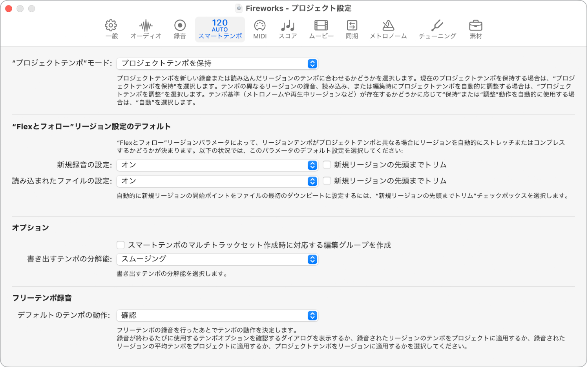Screen dimensions: 588x367
Task: Enable スマートテンポのマルチトラックセット編集グループ作成
Action: point(121,245)
